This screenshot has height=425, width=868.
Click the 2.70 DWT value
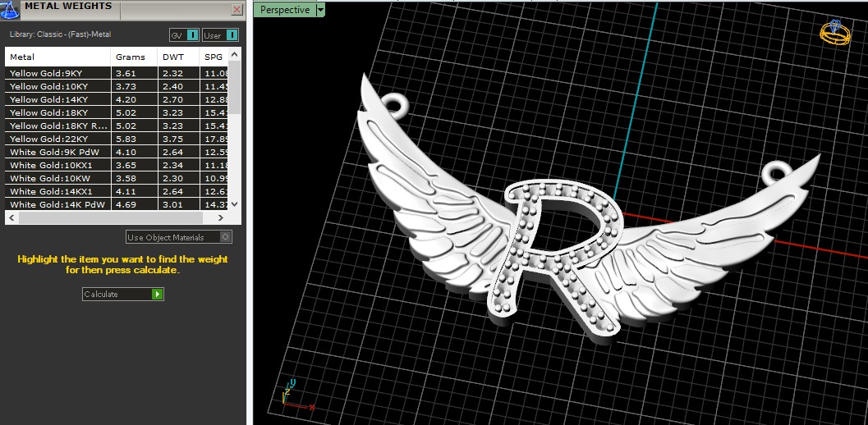click(x=172, y=99)
